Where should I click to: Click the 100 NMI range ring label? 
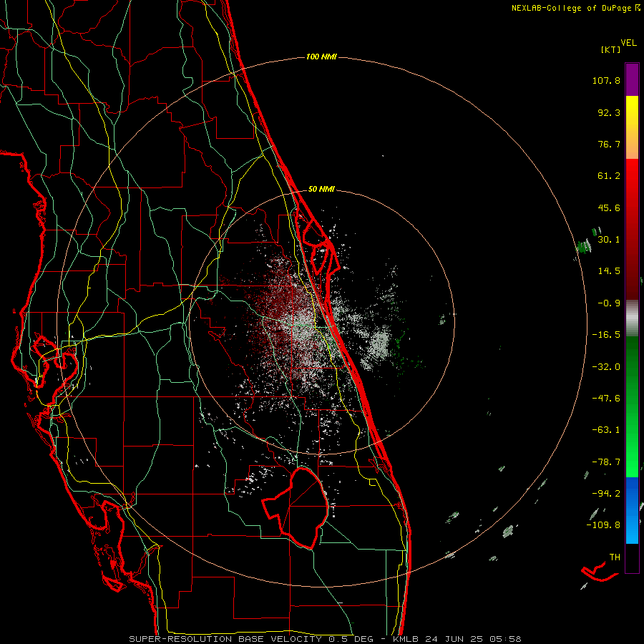pos(321,57)
